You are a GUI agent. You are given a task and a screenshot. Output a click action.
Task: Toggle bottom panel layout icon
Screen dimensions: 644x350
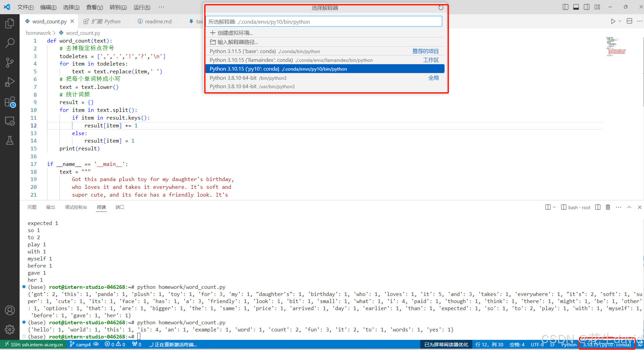[x=576, y=7]
